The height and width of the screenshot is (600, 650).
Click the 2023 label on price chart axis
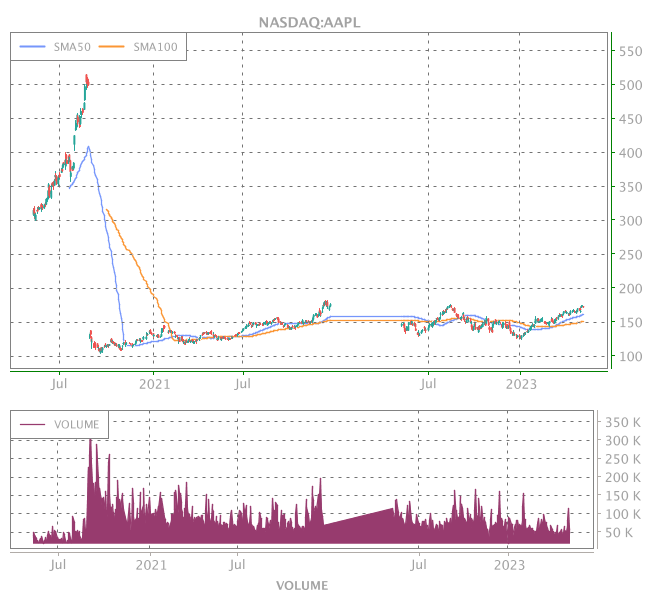521,384
